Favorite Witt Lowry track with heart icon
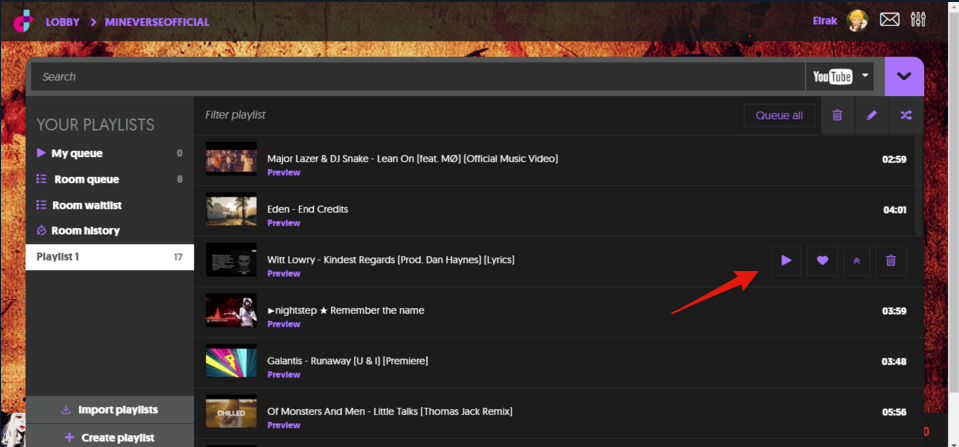 822,260
